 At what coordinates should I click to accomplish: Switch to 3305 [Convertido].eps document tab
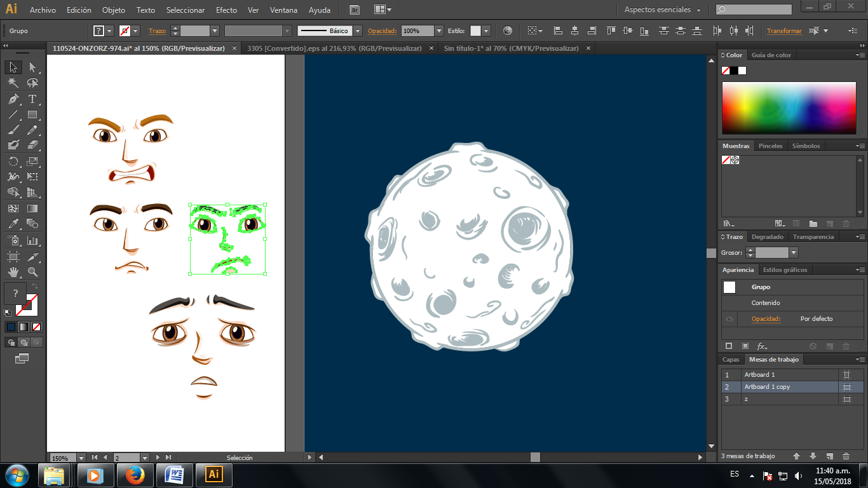click(334, 48)
